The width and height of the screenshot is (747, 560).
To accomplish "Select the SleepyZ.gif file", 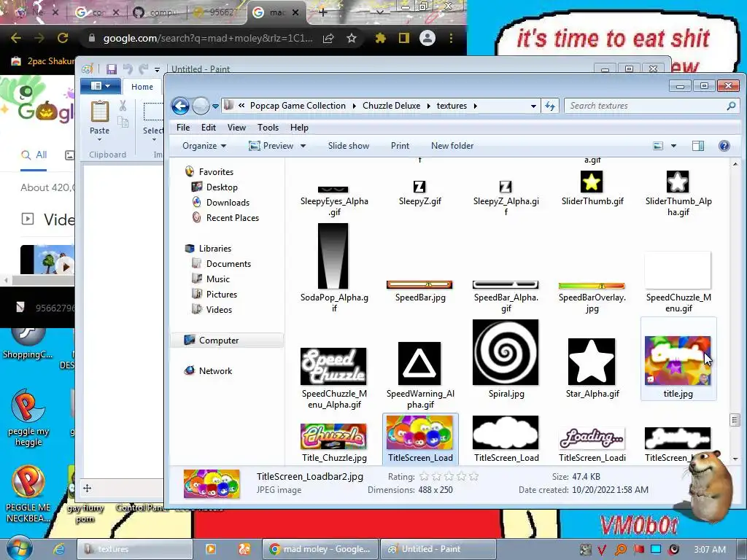I will click(419, 192).
